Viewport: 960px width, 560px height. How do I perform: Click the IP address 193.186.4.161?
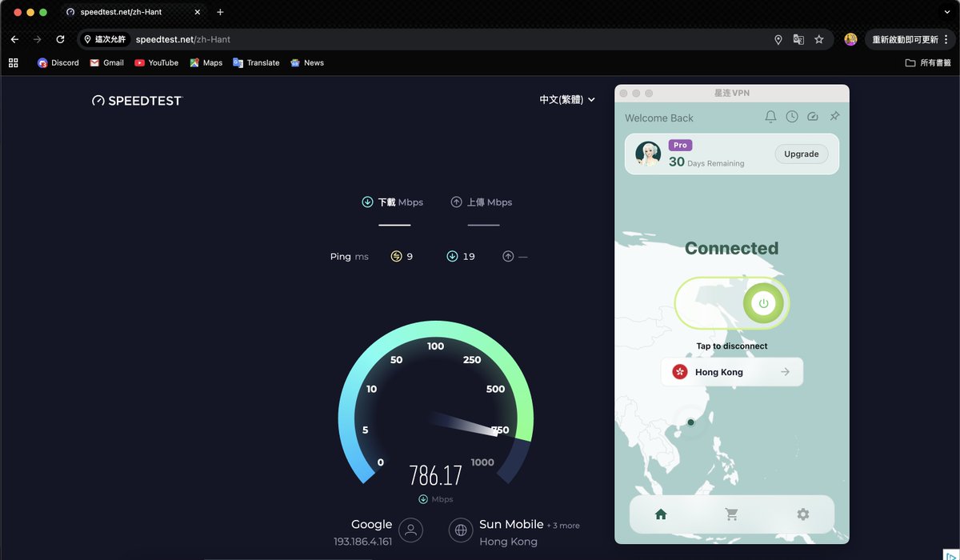[x=363, y=542]
